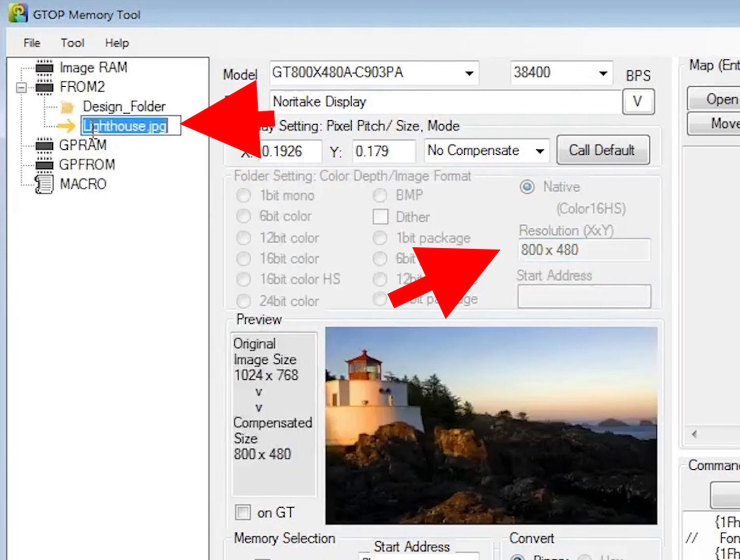
Task: Toggle the Dither checkbox
Action: [380, 217]
